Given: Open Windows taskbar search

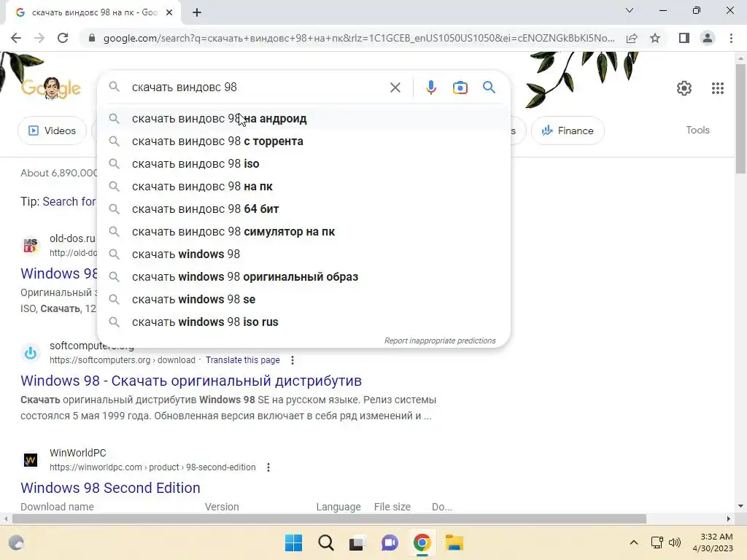Looking at the screenshot, I should point(326,542).
